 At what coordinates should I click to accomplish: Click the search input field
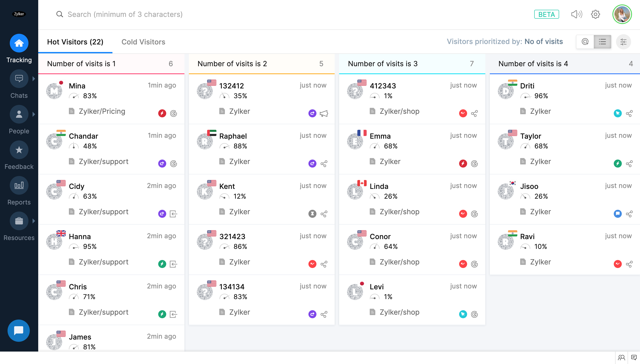coord(125,14)
